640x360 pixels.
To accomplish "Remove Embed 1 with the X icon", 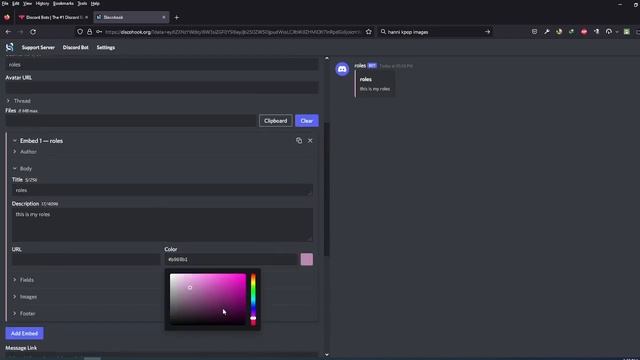I will coord(310,140).
